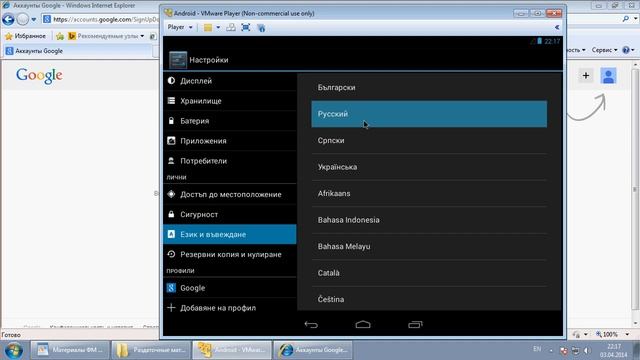Screen dimensions: 640x360
Task: Choose Afrikaans language
Action: point(429,193)
